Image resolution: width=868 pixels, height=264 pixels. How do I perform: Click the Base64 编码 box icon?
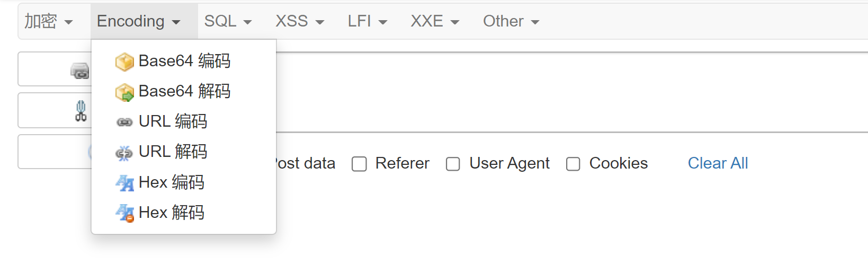click(x=124, y=61)
